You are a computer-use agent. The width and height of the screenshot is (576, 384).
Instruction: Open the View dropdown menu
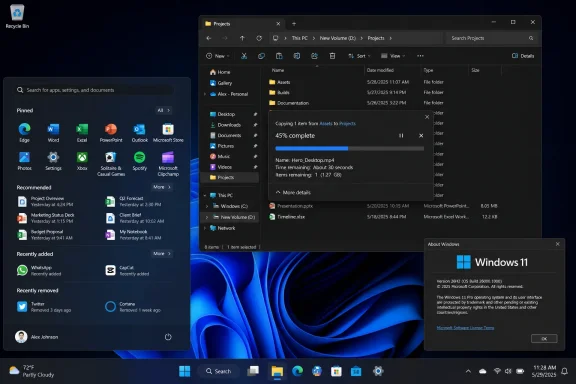click(393, 56)
